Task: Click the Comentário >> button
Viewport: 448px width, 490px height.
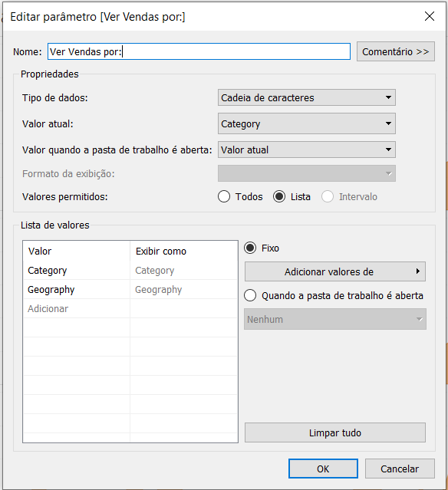Action: tap(396, 51)
